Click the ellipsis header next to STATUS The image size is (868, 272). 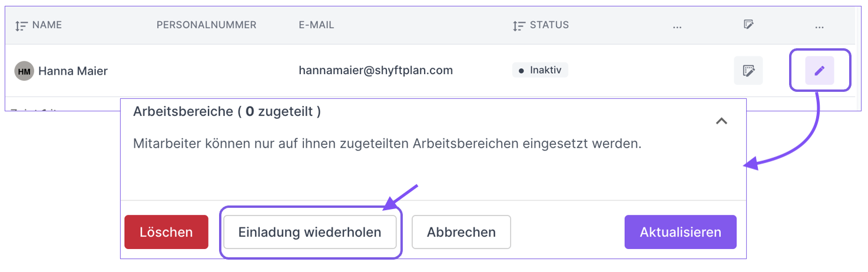point(677,25)
